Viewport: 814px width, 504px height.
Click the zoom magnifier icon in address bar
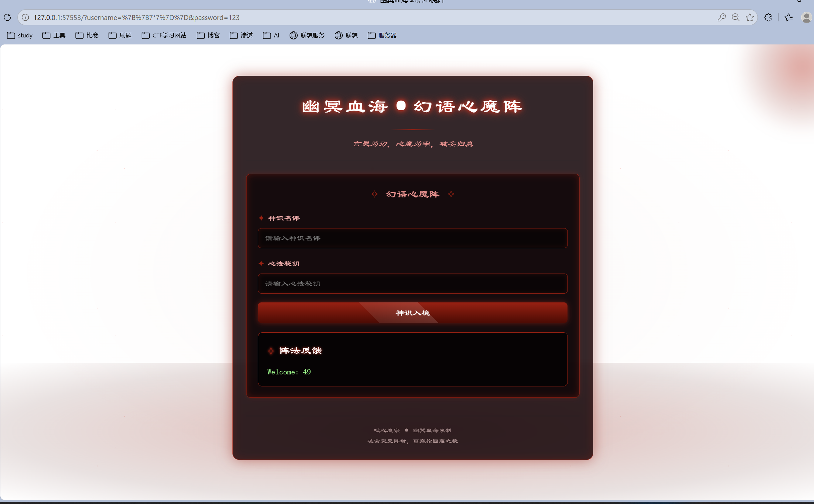736,17
